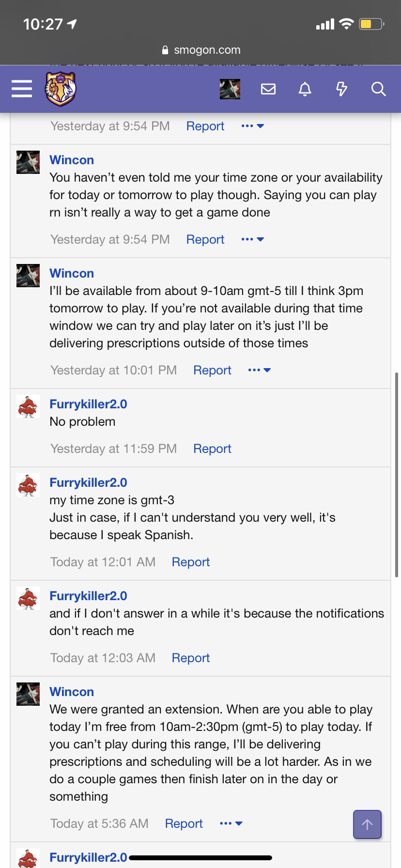Viewport: 401px width, 868px height.
Task: Tap the scroll-to-top arrow button
Action: [x=367, y=824]
